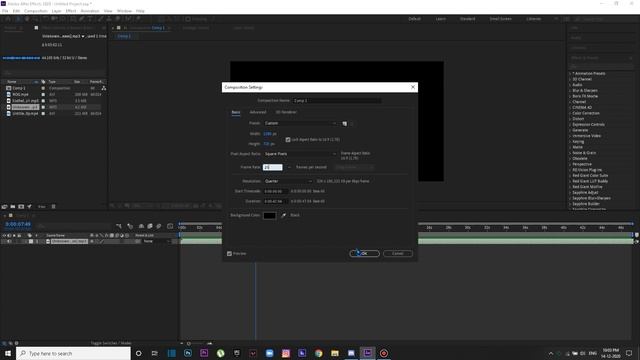Open the Resolution dropdown showing Quarter
Image resolution: width=640 pixels, height=360 pixels.
pos(288,181)
